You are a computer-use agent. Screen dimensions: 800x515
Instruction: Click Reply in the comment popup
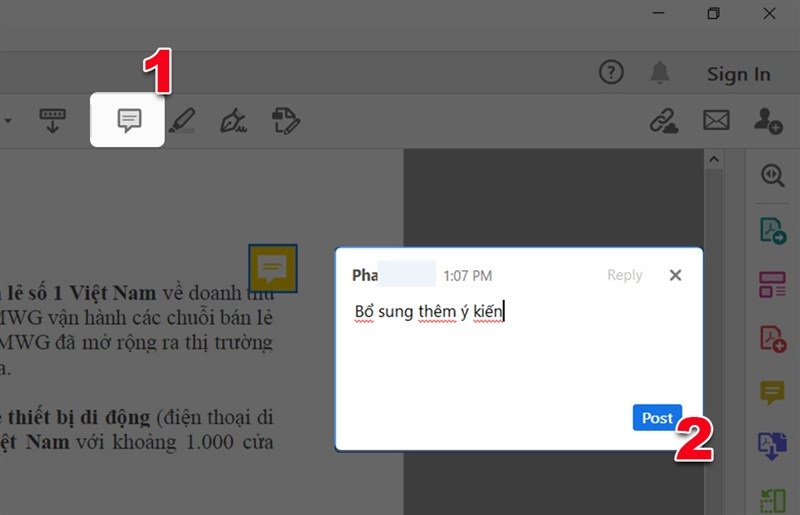[x=624, y=275]
